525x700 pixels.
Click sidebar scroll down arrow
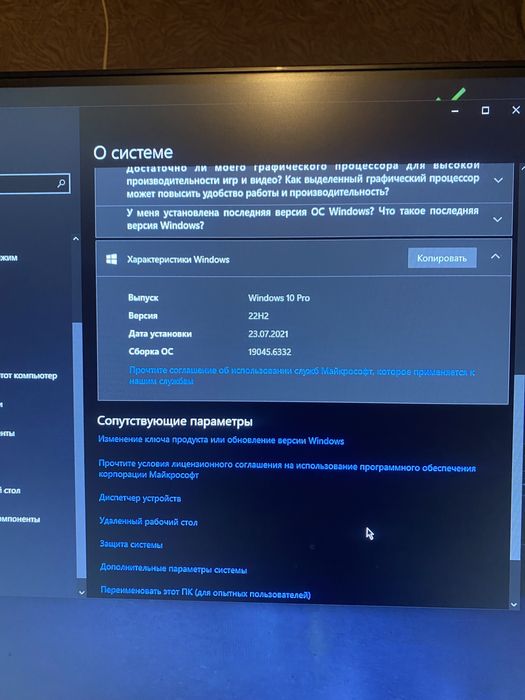point(81,592)
